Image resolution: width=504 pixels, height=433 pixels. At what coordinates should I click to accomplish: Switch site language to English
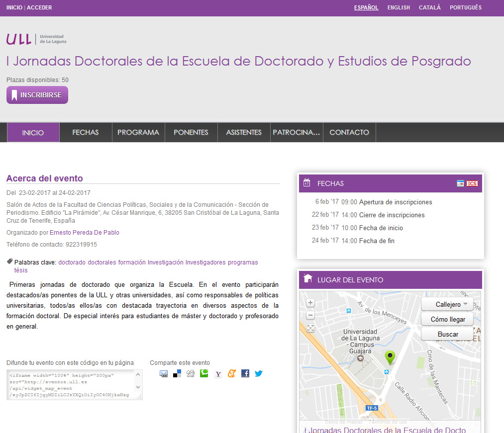pyautogui.click(x=399, y=7)
